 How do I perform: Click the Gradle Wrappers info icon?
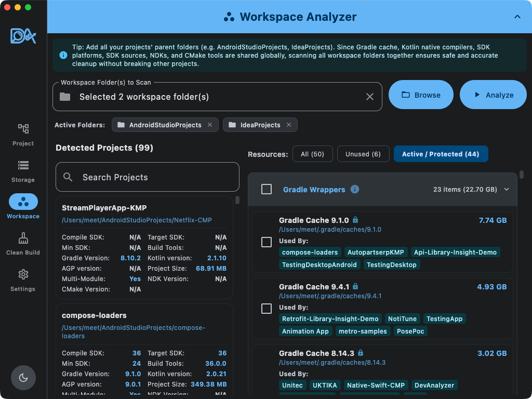tap(354, 189)
